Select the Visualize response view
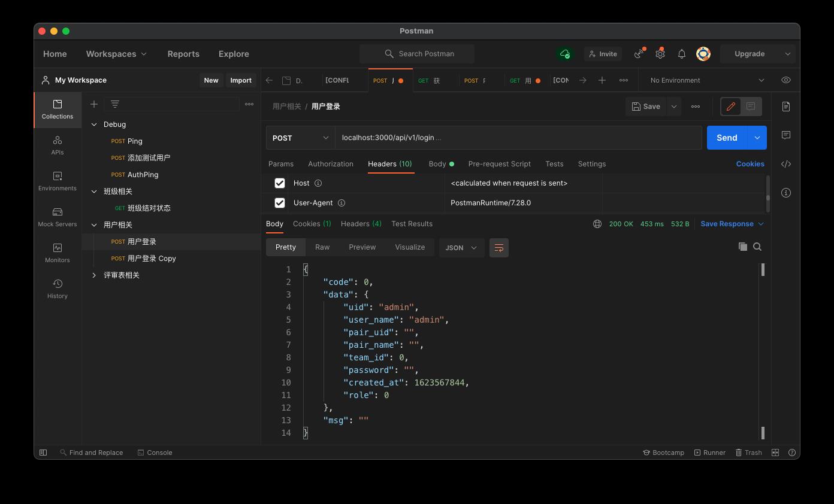Screen dimensions: 834x504 tap(410, 247)
